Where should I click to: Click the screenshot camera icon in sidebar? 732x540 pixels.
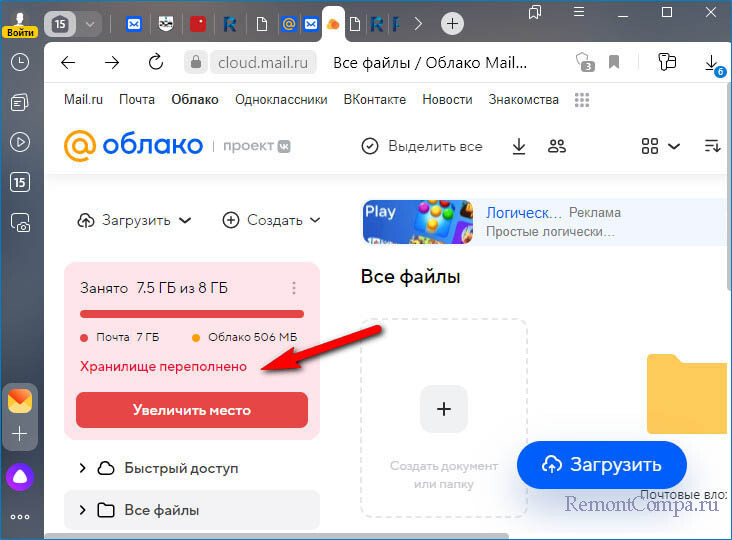point(20,222)
